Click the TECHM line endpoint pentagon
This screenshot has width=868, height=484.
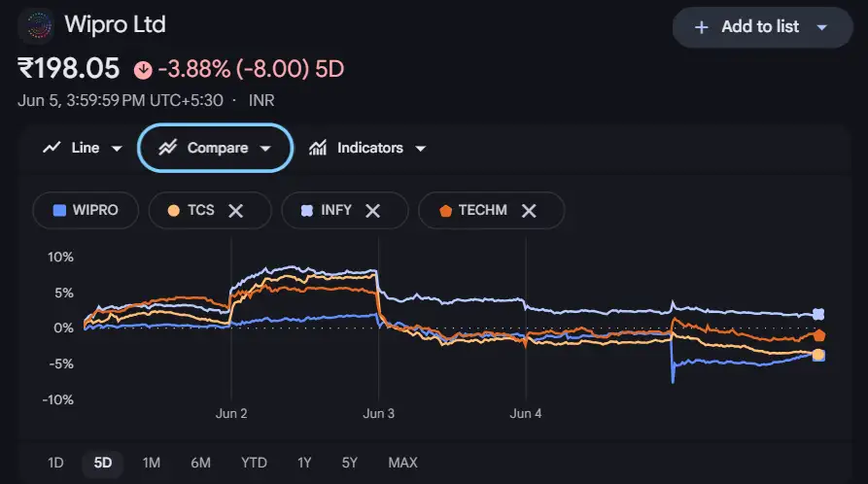tap(819, 335)
